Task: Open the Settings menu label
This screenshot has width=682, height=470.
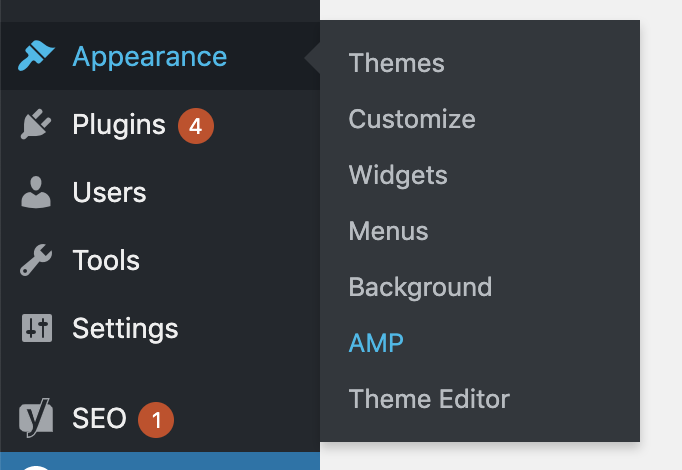Action: click(x=125, y=329)
